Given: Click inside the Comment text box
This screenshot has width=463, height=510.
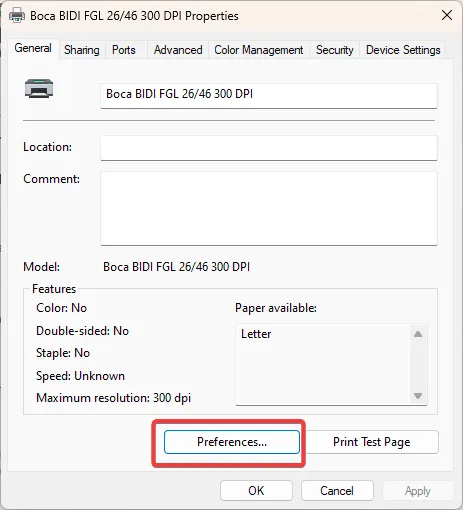Looking at the screenshot, I should (x=269, y=208).
